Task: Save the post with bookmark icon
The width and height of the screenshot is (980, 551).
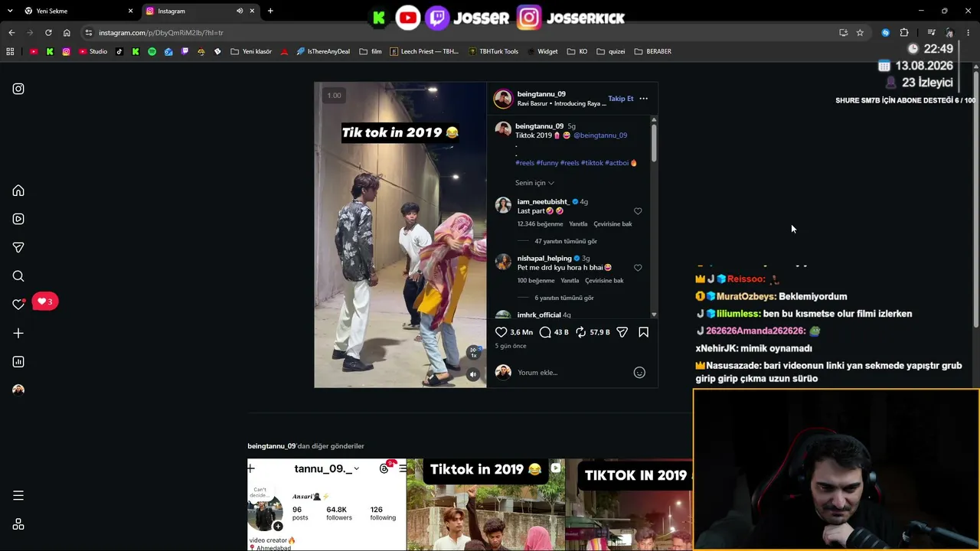Action: click(643, 332)
